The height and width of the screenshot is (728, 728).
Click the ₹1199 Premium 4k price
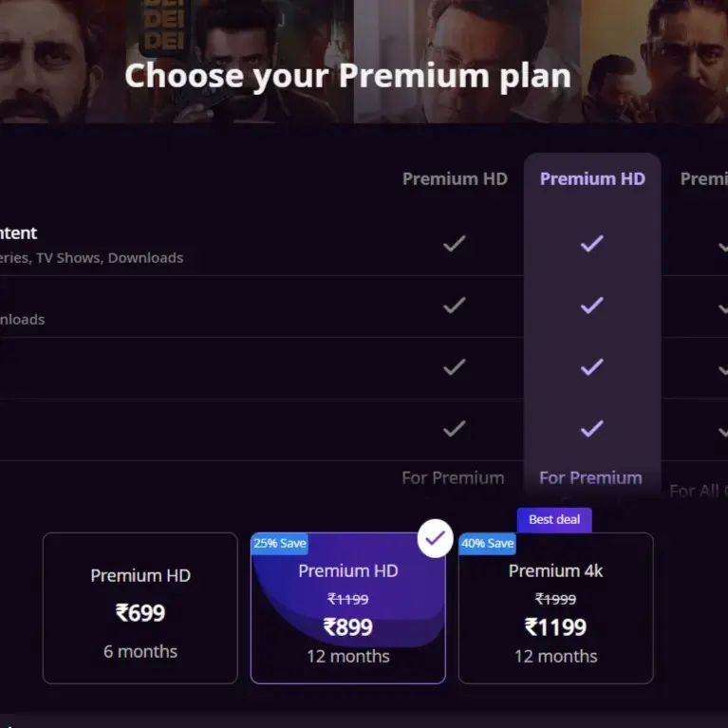(x=555, y=627)
